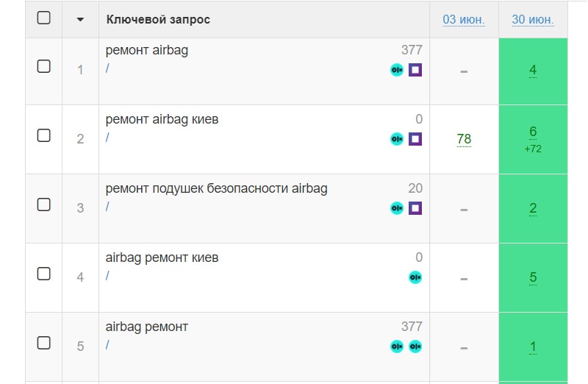Tick the checkbox for row 4
This screenshot has width=588, height=384.
(x=44, y=274)
